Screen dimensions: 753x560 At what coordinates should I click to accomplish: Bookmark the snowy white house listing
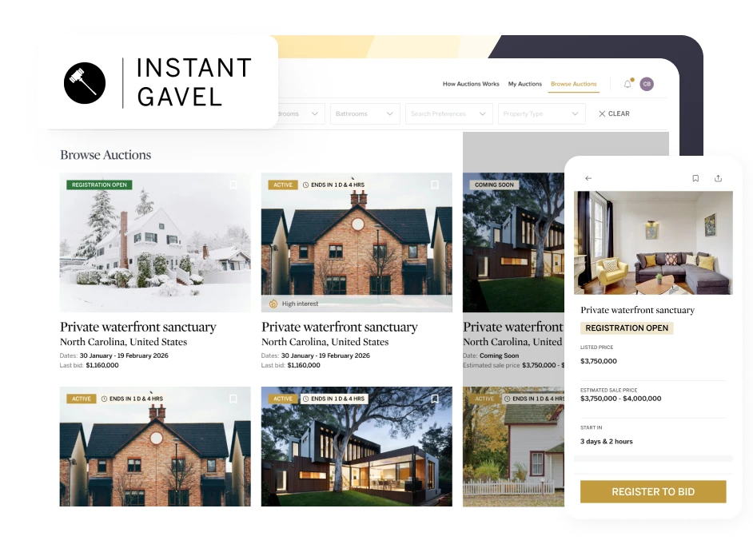tap(233, 185)
